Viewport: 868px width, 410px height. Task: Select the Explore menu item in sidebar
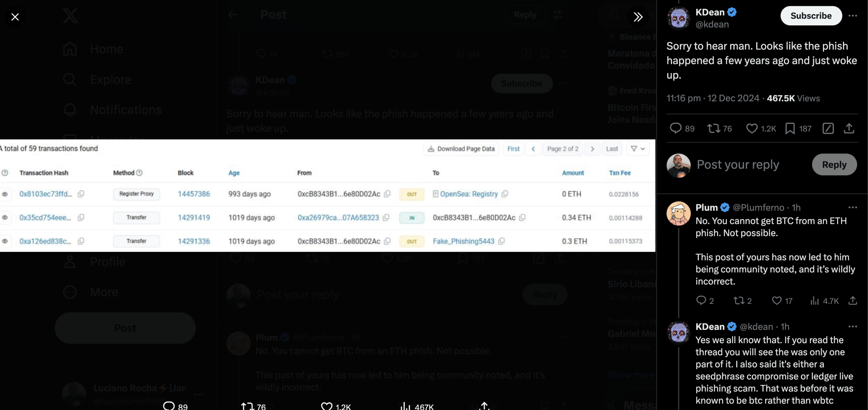pos(110,79)
